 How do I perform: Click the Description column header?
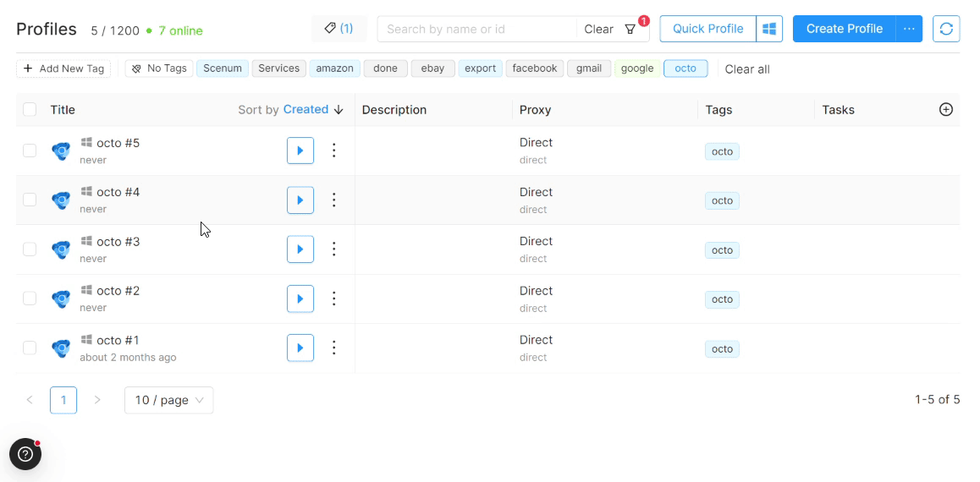tap(394, 110)
